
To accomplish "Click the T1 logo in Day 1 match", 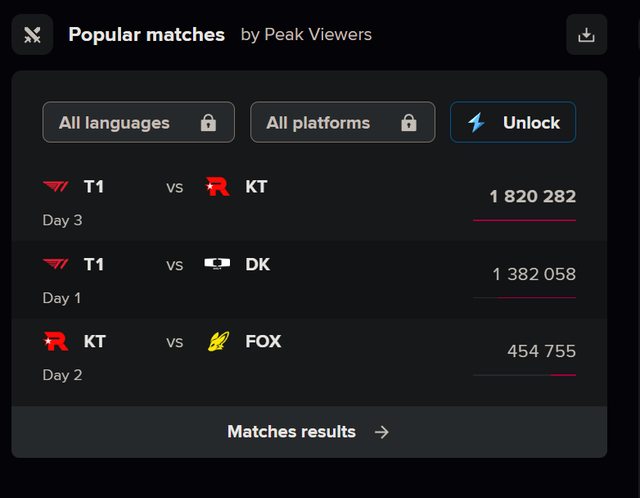I will [x=56, y=264].
